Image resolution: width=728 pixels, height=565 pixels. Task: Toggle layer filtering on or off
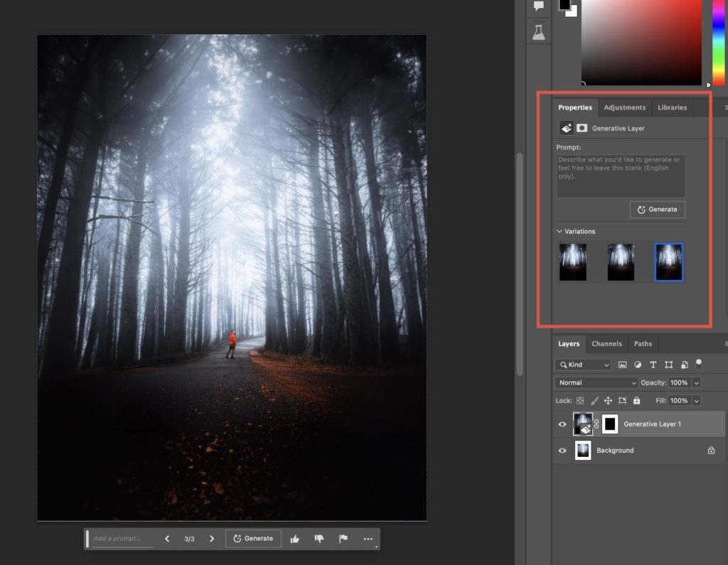[699, 365]
